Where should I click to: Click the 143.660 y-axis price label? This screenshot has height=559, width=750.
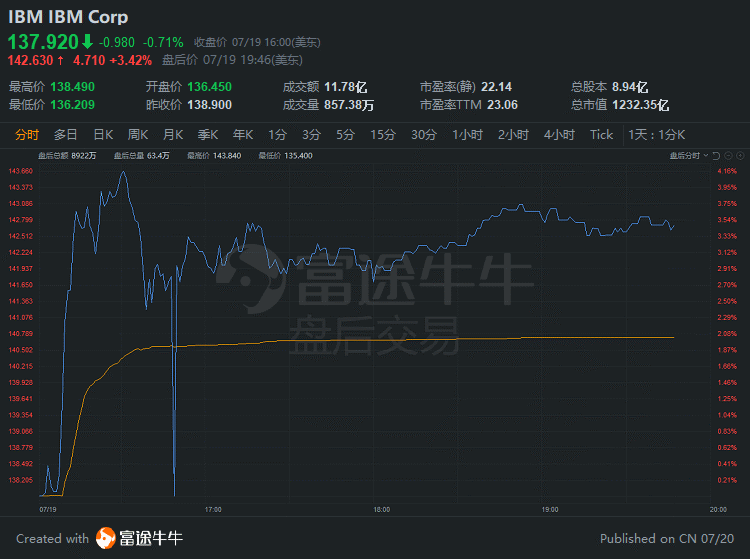click(x=21, y=171)
